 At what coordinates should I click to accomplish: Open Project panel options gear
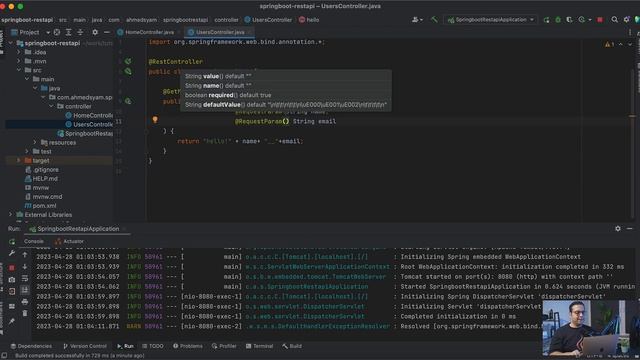[x=95, y=32]
